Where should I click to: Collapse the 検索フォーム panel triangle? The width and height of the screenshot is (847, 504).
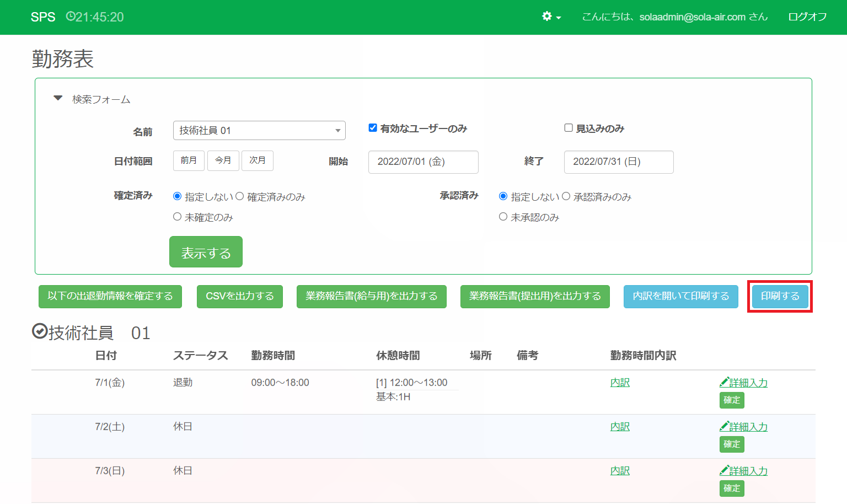(58, 99)
